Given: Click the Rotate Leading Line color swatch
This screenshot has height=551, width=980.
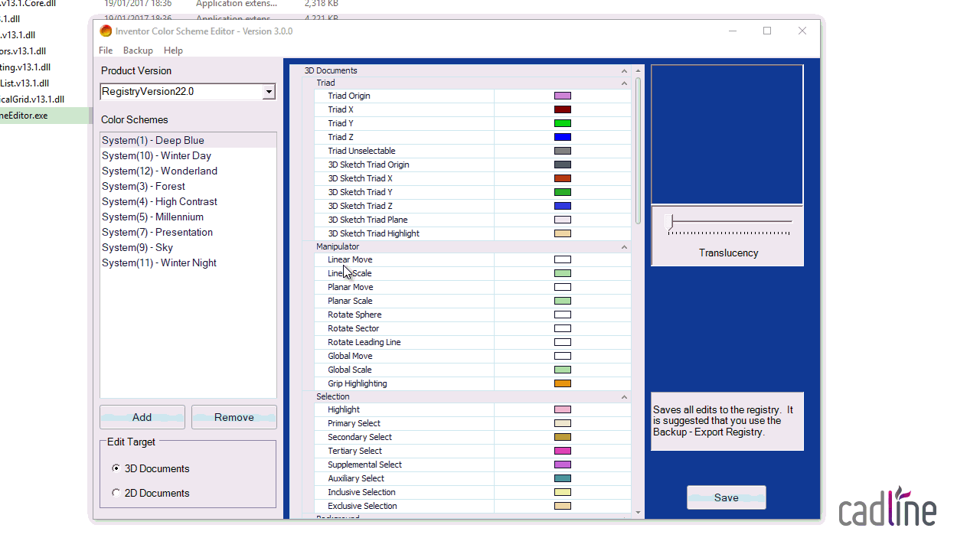Looking at the screenshot, I should click(x=563, y=342).
